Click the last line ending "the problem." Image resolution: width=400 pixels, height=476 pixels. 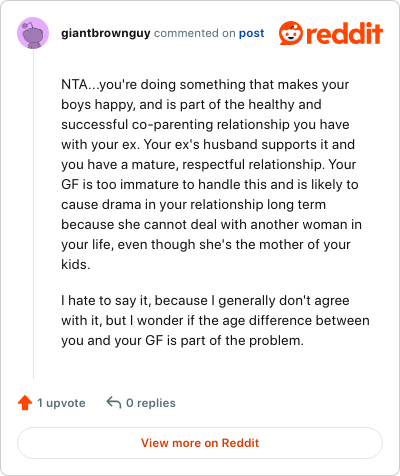click(x=183, y=341)
